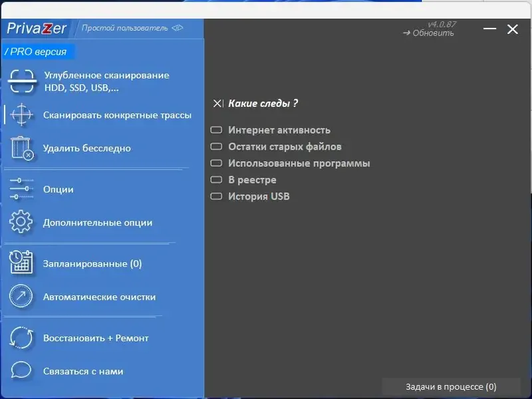Click the circular arrows restore icon

coord(21,338)
